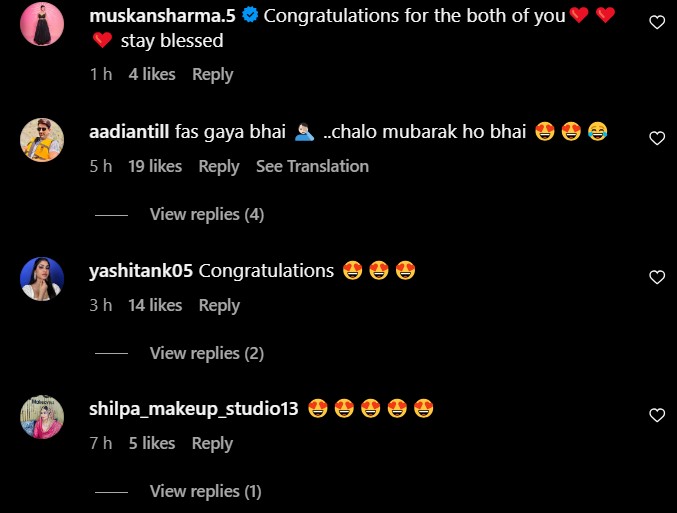Viewport: 677px width, 513px height.
Task: Like shilpa_makeup_studio13's comment heart icon
Action: [657, 415]
